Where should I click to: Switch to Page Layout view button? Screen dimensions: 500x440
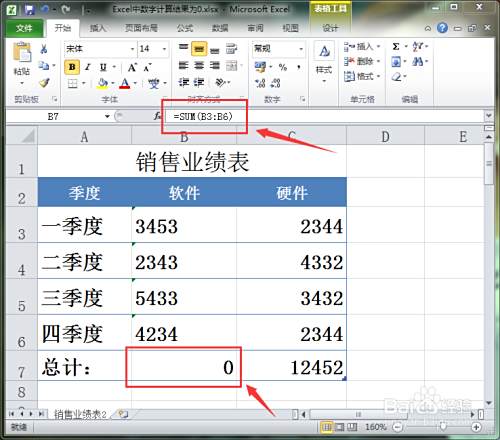340,427
